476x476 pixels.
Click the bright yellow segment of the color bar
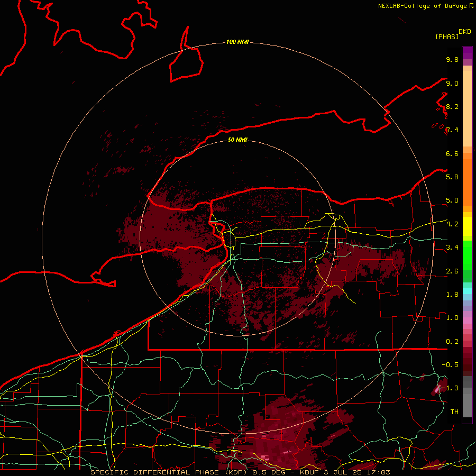(467, 226)
